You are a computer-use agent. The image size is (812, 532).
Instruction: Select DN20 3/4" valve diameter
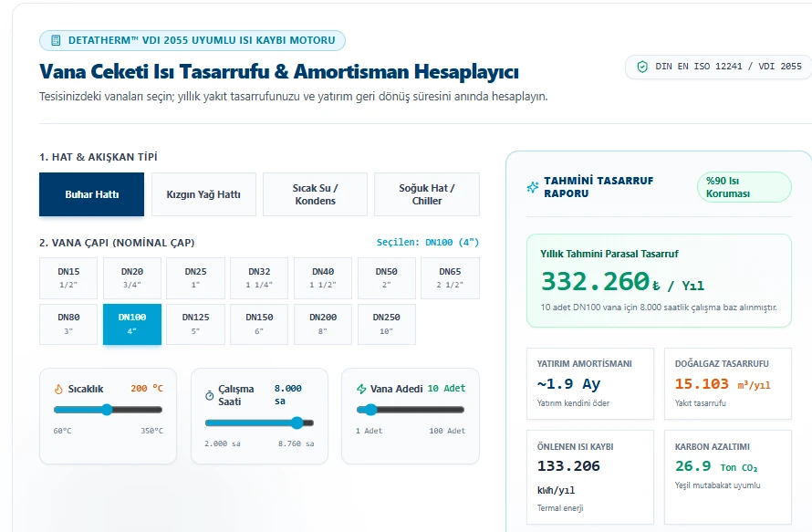132,278
